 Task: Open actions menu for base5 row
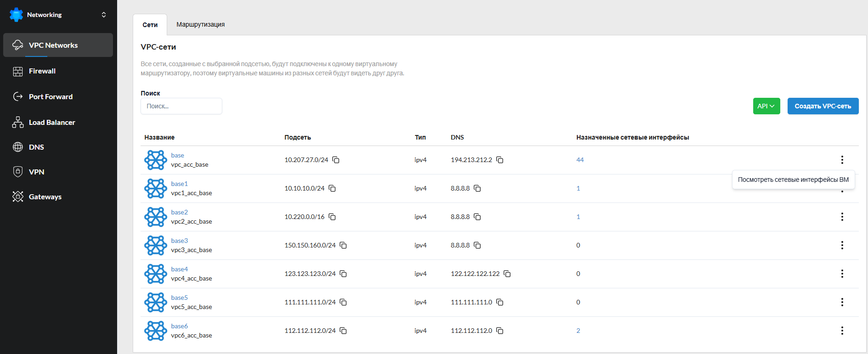click(842, 302)
